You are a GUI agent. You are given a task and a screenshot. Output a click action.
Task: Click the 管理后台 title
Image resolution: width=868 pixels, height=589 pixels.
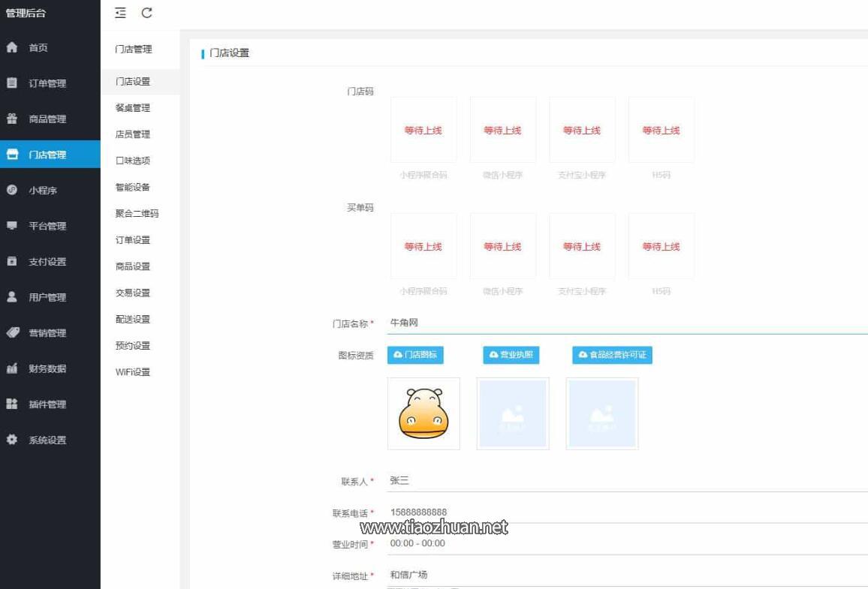click(x=26, y=13)
